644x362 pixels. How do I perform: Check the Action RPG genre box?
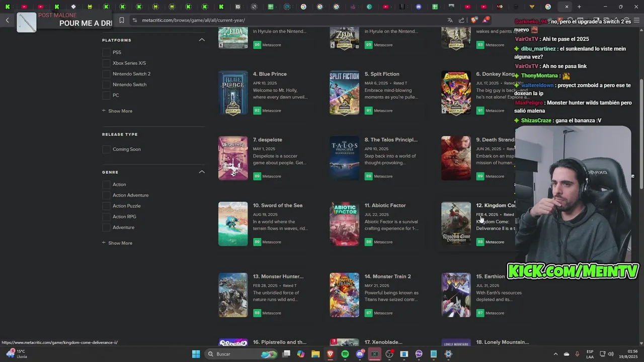(106, 217)
